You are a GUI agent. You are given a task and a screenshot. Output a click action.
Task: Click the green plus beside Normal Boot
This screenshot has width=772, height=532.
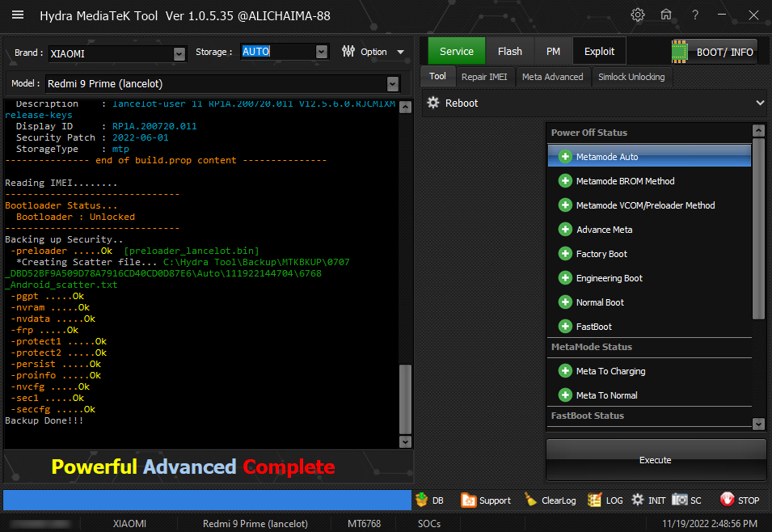pyautogui.click(x=565, y=302)
